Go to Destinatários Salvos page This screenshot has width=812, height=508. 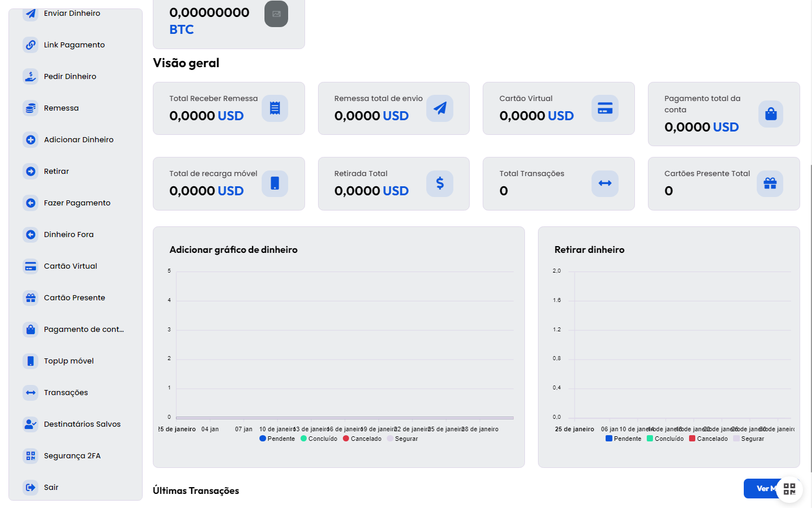[x=82, y=424]
